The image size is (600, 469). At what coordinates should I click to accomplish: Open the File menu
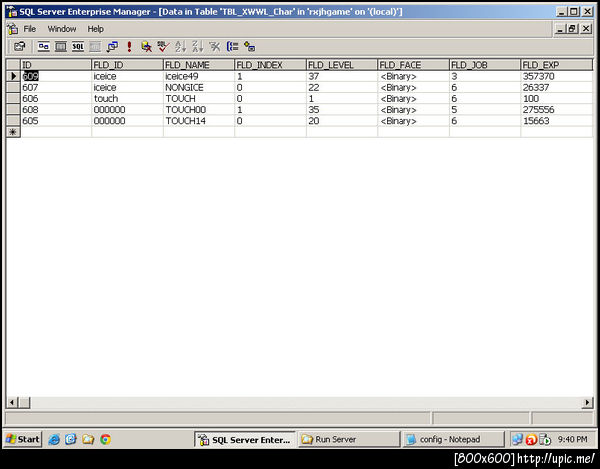[x=29, y=29]
